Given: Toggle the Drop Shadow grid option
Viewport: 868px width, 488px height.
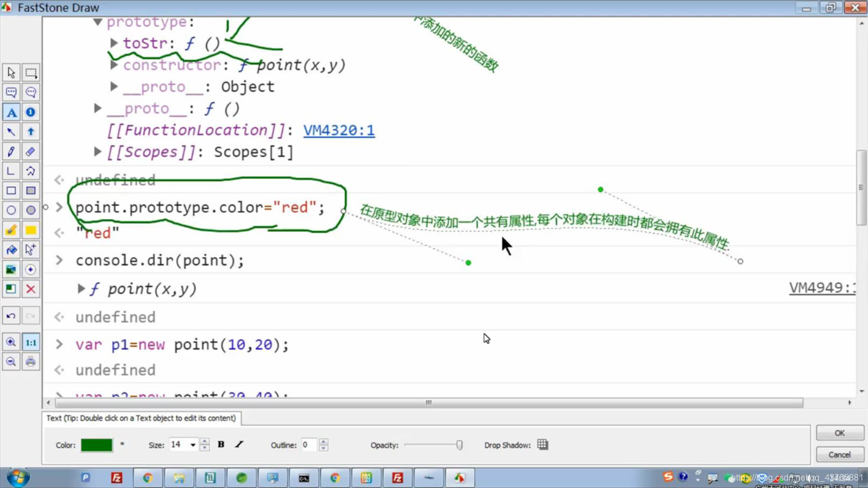Looking at the screenshot, I should [542, 445].
